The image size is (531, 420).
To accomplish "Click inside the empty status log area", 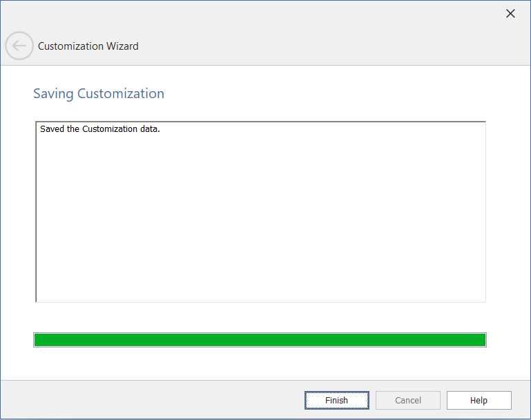I will [260, 221].
